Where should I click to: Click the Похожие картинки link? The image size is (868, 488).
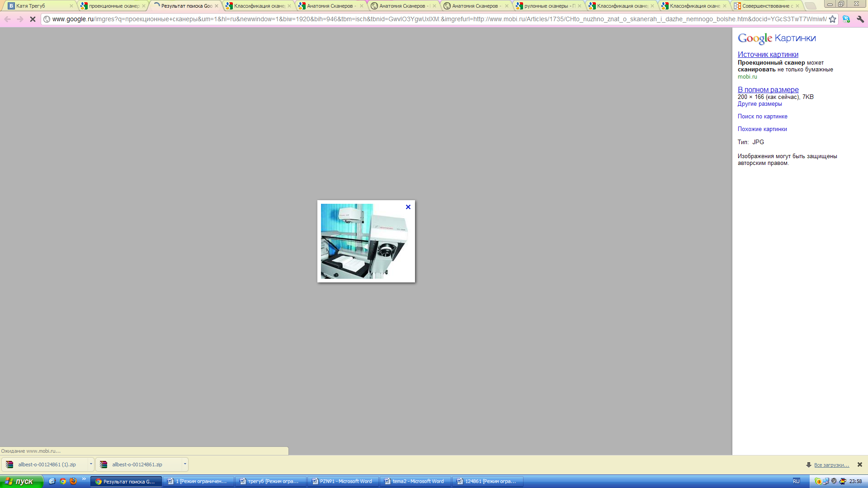click(x=762, y=129)
